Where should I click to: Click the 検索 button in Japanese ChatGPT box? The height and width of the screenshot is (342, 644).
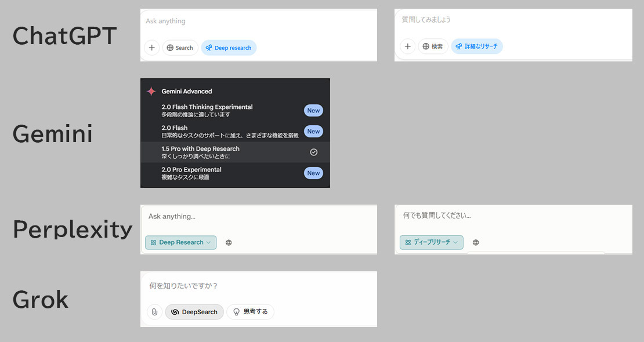coord(433,46)
